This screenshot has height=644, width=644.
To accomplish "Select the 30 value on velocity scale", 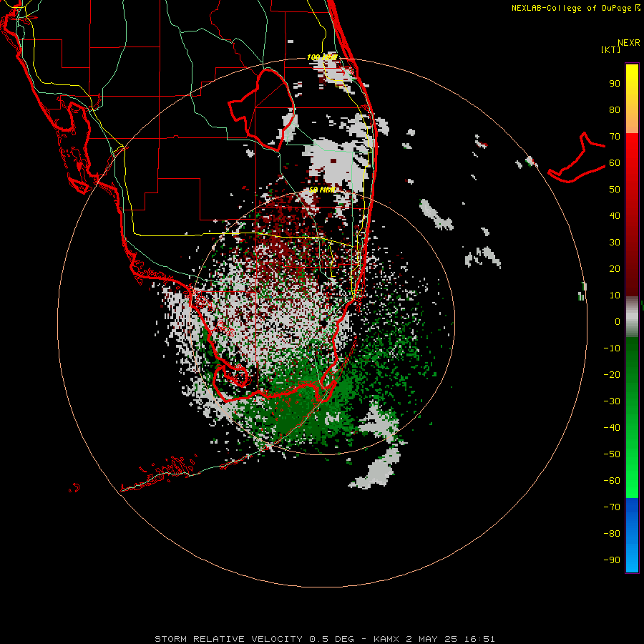I will [615, 243].
